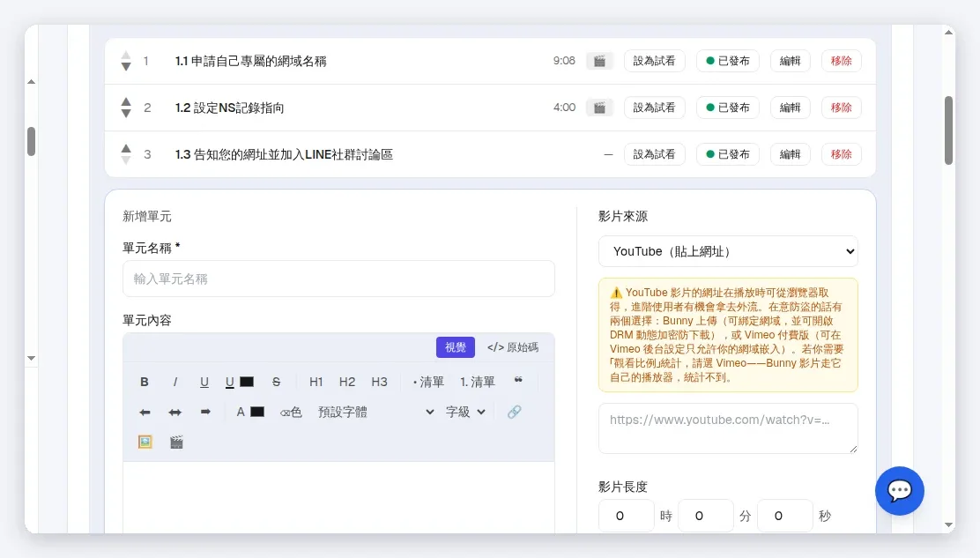Image resolution: width=980 pixels, height=558 pixels.
Task: Toggle 已發布 status for unit 1.2
Action: pyautogui.click(x=727, y=108)
